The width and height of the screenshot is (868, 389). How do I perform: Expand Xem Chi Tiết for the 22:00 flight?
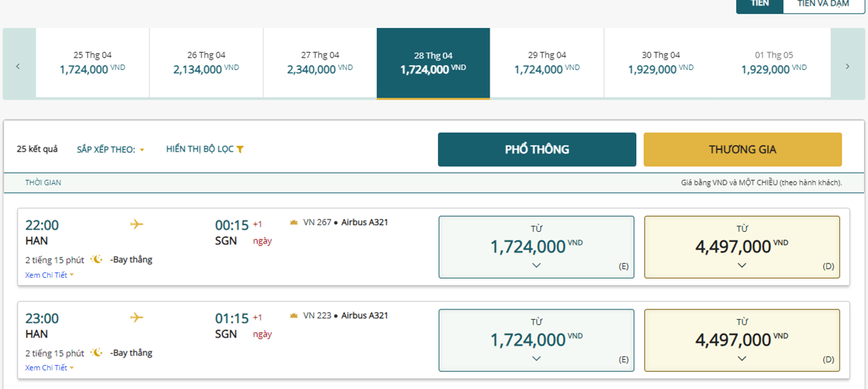click(x=49, y=275)
